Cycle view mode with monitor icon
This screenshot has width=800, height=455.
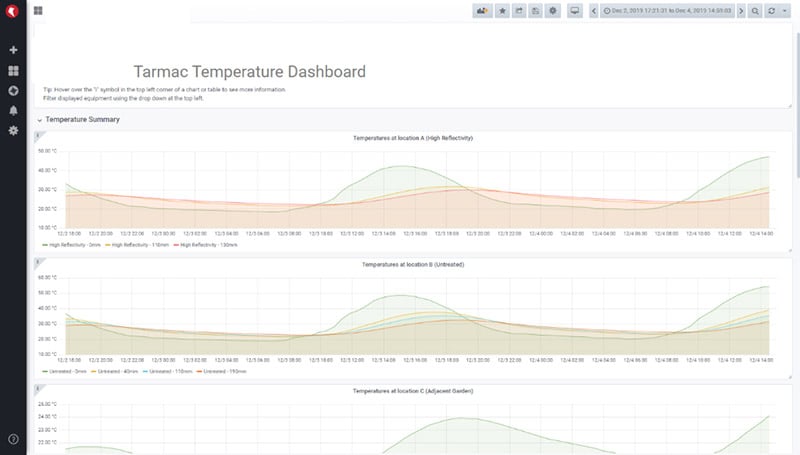pyautogui.click(x=575, y=10)
